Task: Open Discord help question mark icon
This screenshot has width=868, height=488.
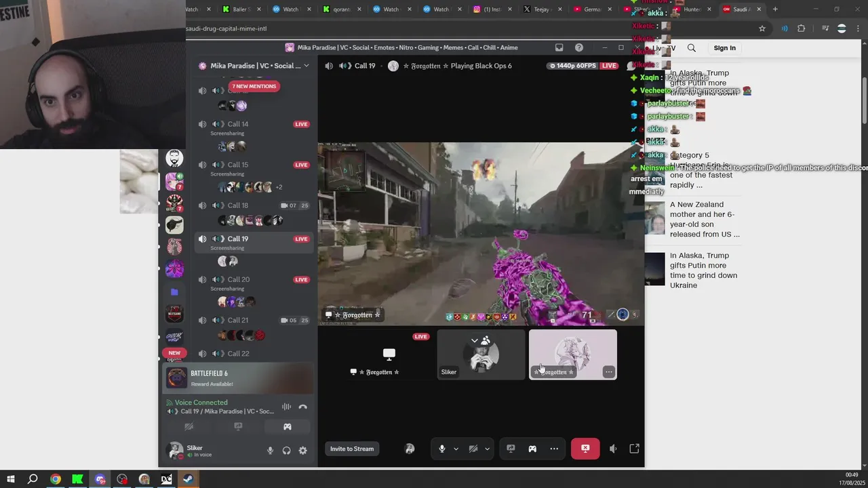Action: 579,47
